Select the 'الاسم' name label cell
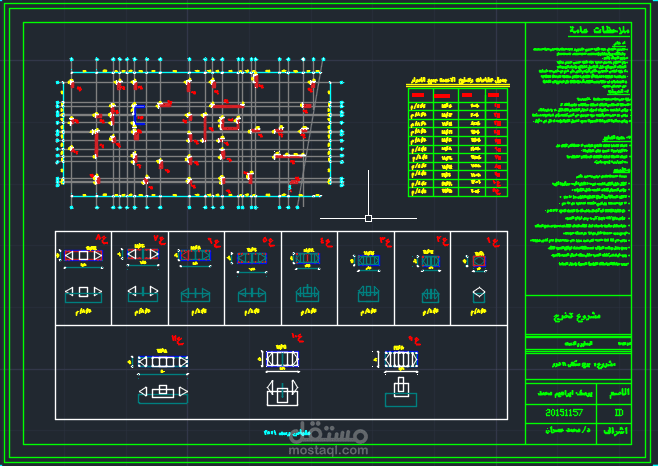Screen dimensions: 658x466 pyautogui.click(x=619, y=393)
